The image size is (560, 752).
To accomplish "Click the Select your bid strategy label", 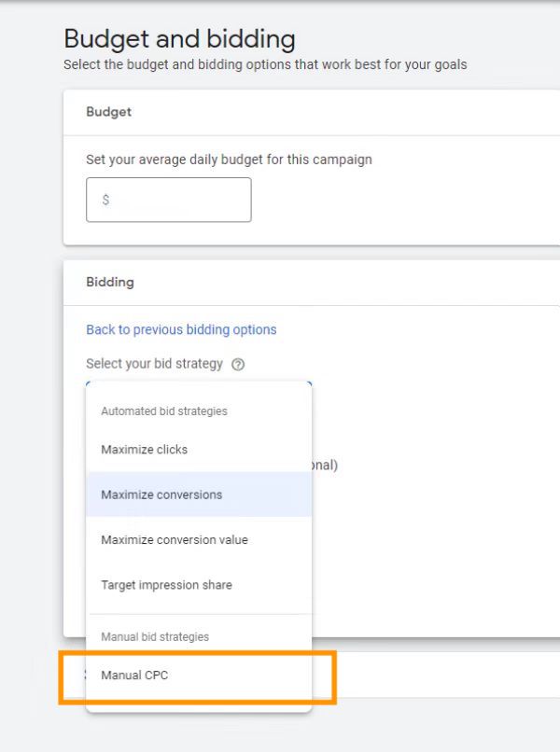I will tap(154, 364).
